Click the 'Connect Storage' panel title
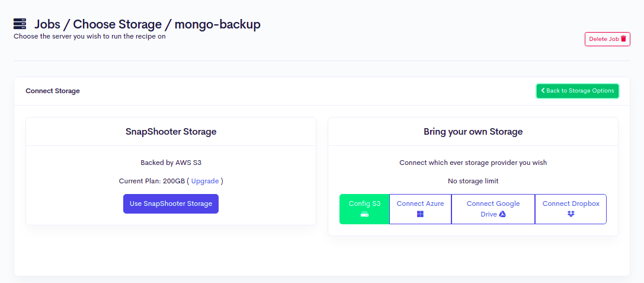This screenshot has height=283, width=644. pos(53,91)
